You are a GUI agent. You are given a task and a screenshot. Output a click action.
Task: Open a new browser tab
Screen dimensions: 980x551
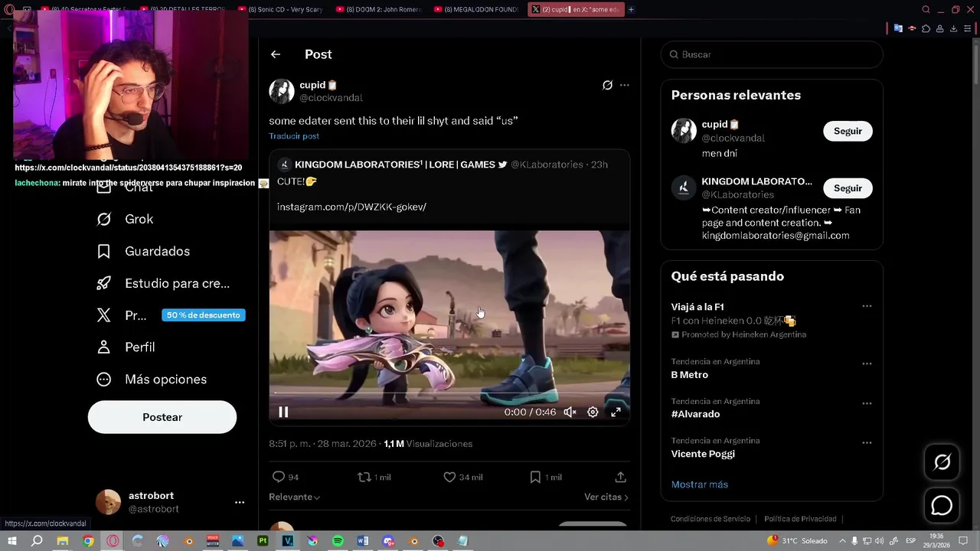631,9
